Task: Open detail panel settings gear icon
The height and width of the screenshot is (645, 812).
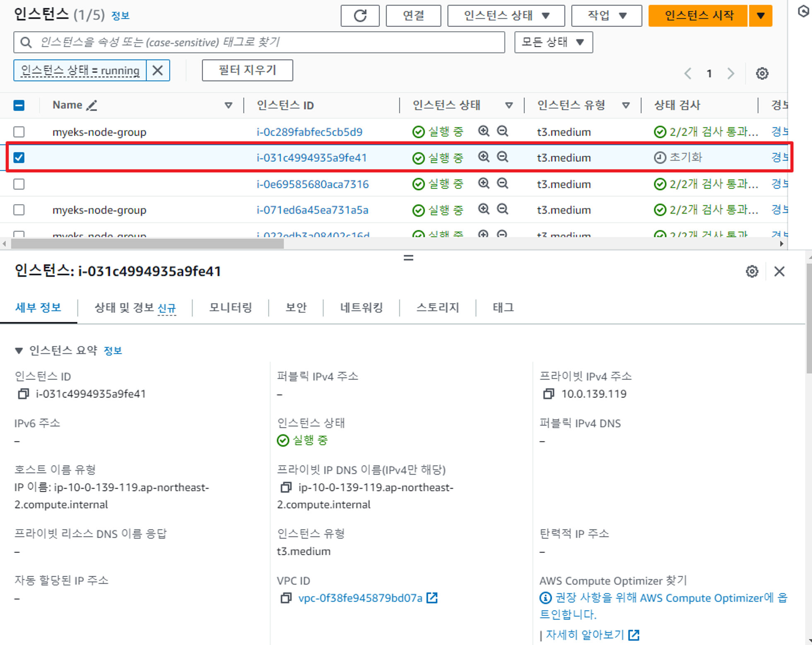Action: pyautogui.click(x=752, y=272)
